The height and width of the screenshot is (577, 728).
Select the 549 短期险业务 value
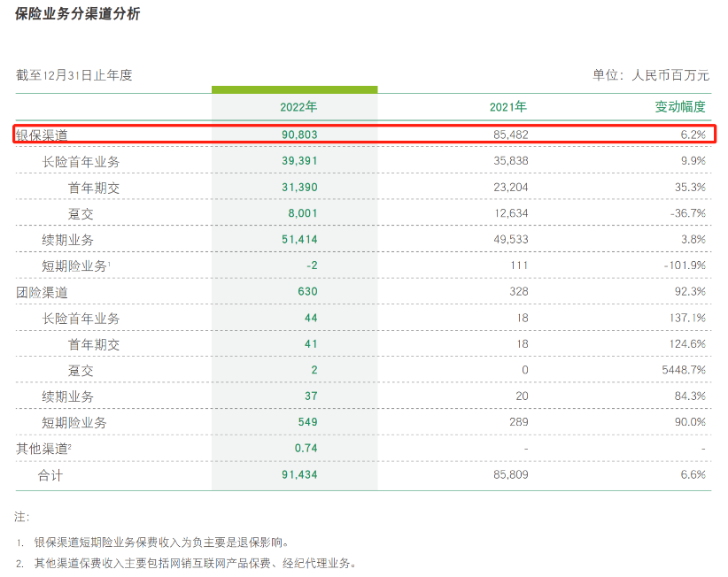306,422
